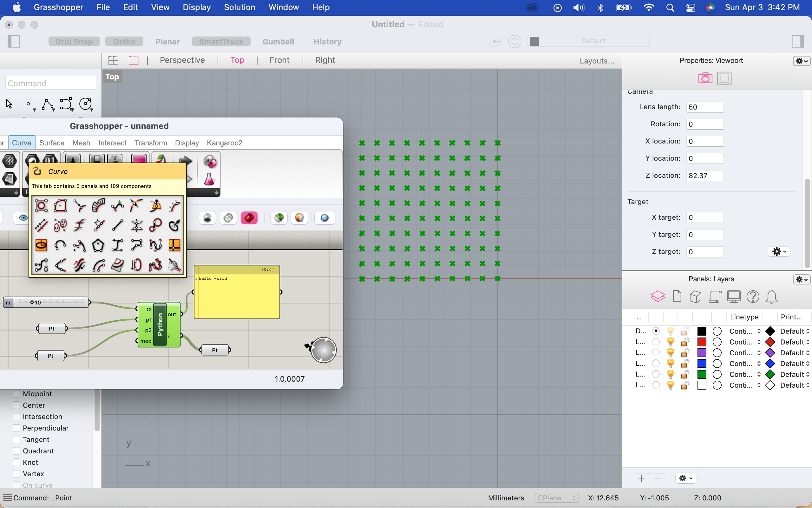The image size is (812, 508).
Task: Open Properties panel gear dropdown
Action: click(802, 61)
